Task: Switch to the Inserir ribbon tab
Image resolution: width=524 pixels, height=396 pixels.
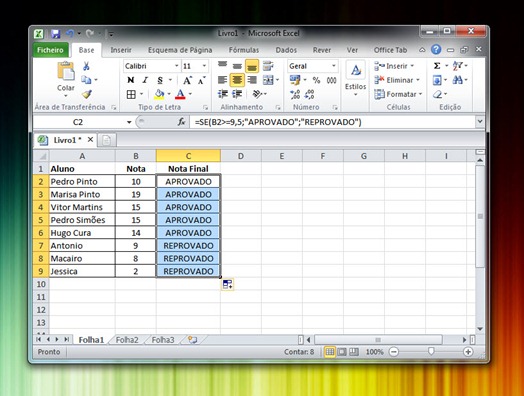Action: [x=121, y=50]
